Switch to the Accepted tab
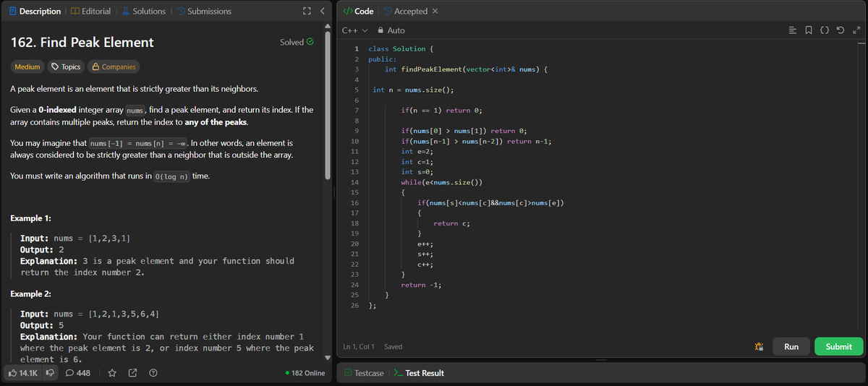Viewport: 868px width, 386px height. click(405, 11)
